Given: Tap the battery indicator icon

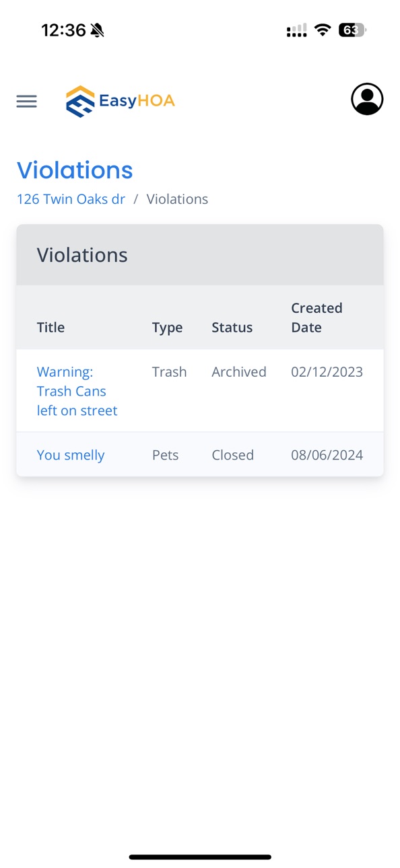Looking at the screenshot, I should [352, 30].
